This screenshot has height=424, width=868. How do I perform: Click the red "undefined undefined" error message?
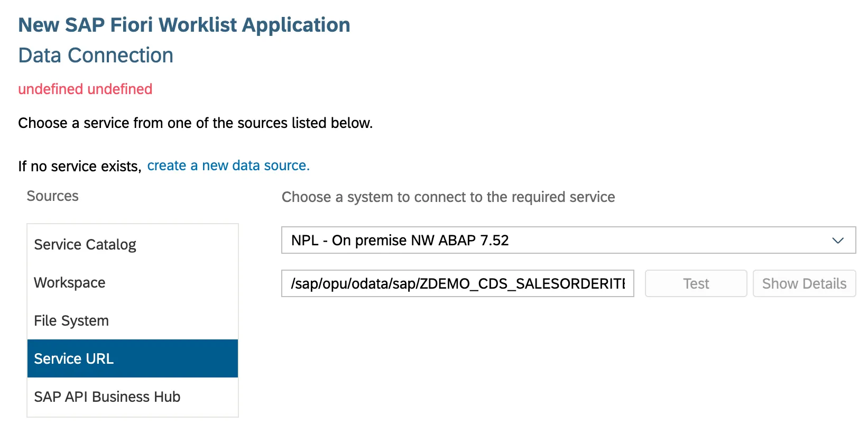click(85, 89)
